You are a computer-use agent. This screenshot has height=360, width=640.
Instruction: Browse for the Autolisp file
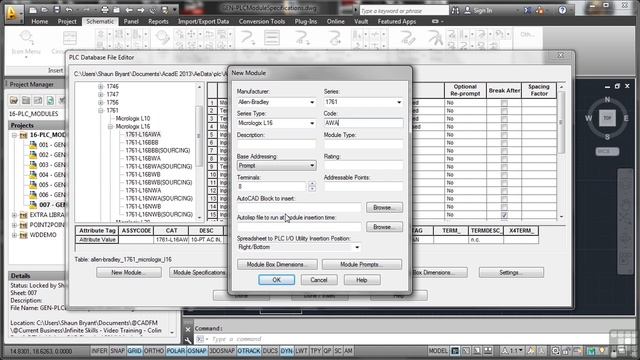(x=384, y=227)
